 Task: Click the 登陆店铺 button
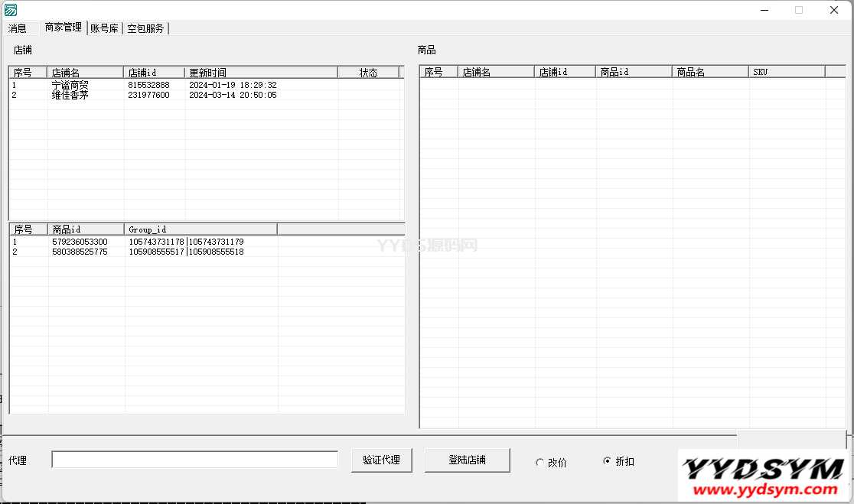click(x=467, y=460)
